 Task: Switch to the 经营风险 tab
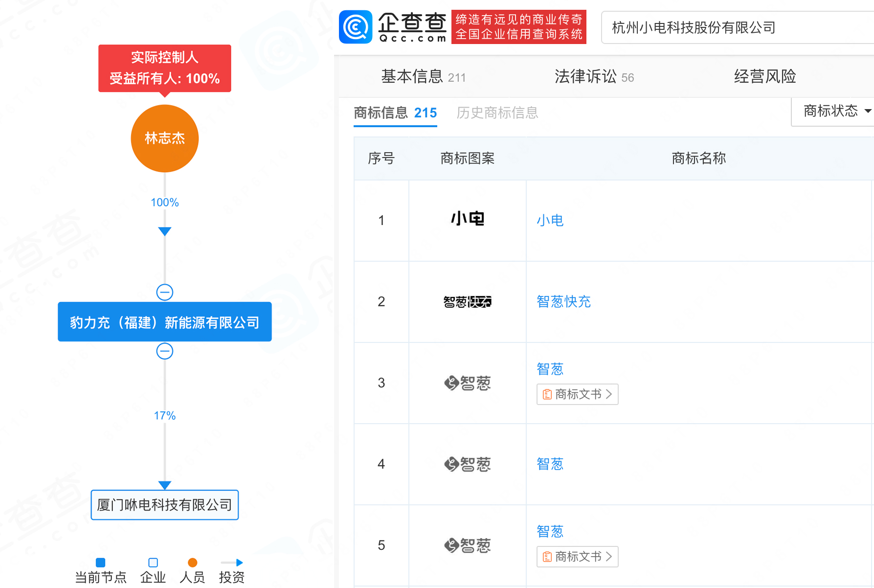pos(765,77)
